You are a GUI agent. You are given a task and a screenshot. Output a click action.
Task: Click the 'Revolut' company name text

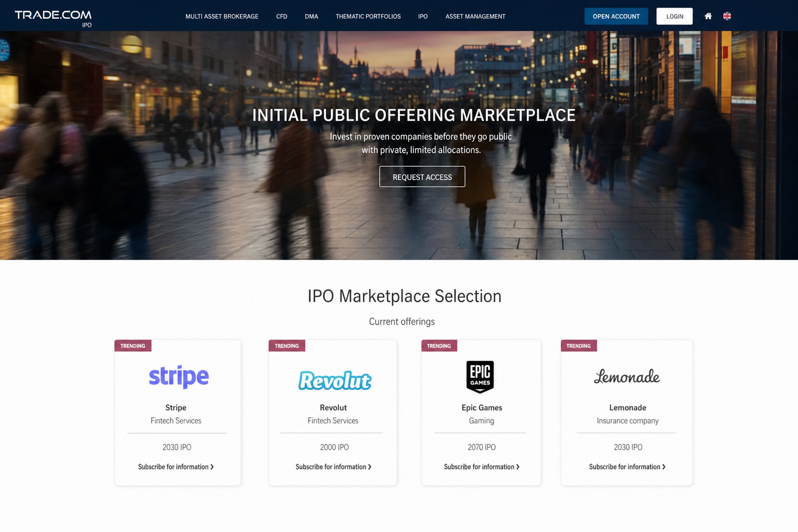[x=334, y=408]
